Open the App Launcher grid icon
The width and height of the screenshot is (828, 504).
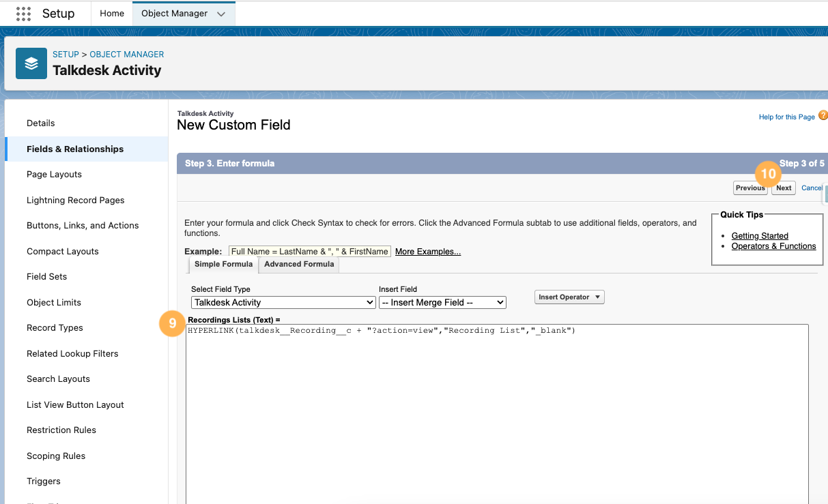click(x=23, y=14)
